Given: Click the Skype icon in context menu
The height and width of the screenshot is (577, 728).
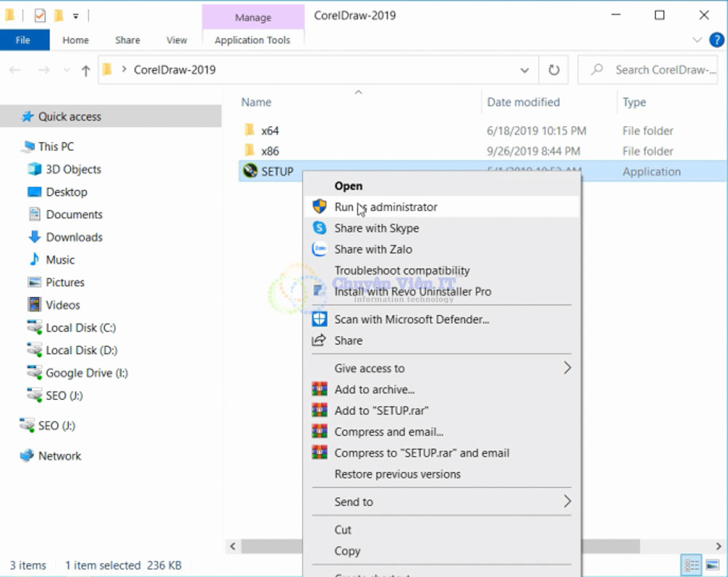Looking at the screenshot, I should point(320,228).
